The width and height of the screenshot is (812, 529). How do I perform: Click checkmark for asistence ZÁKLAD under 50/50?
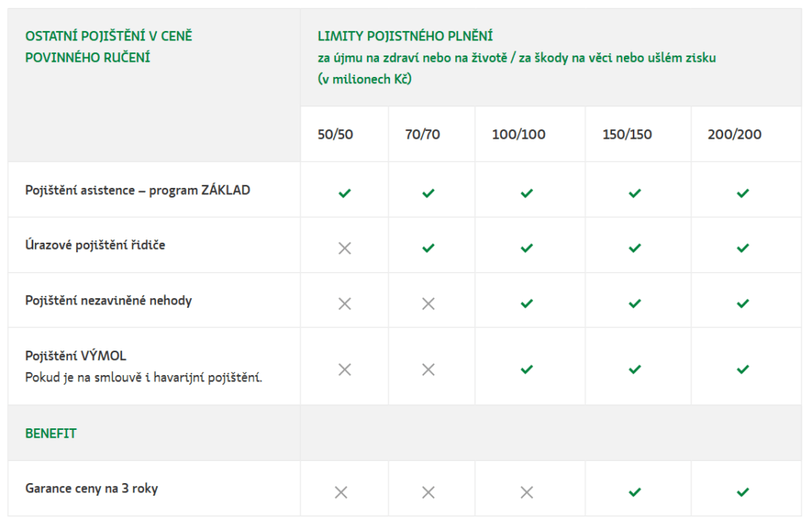[344, 193]
